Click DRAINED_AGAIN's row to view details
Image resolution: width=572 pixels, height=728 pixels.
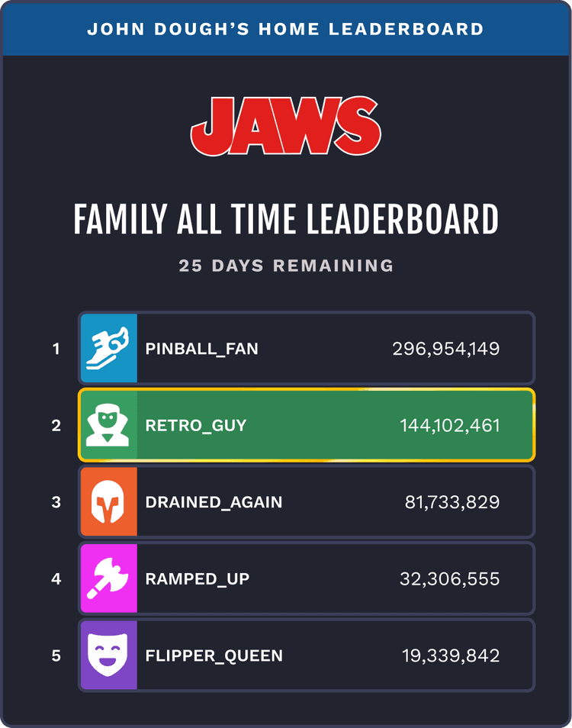[x=305, y=502]
